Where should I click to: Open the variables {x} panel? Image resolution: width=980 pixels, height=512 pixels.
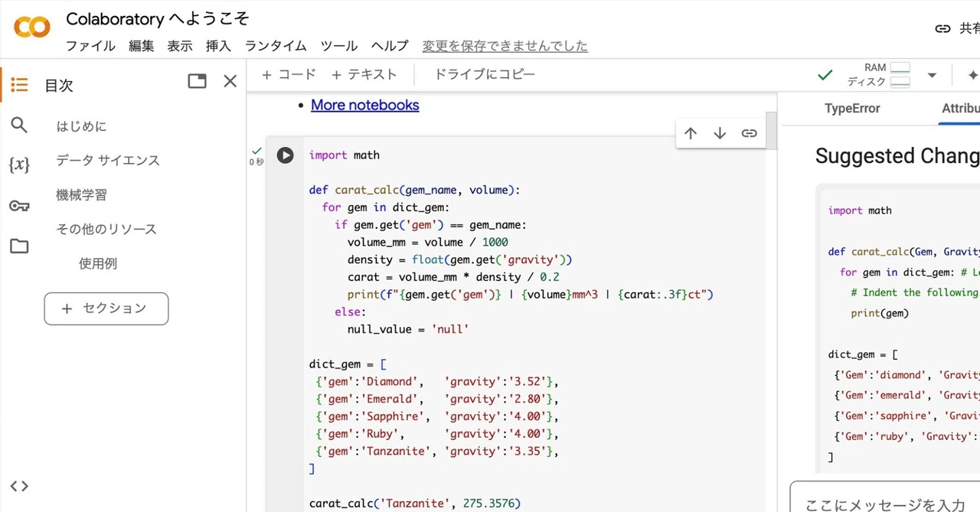[x=19, y=165]
